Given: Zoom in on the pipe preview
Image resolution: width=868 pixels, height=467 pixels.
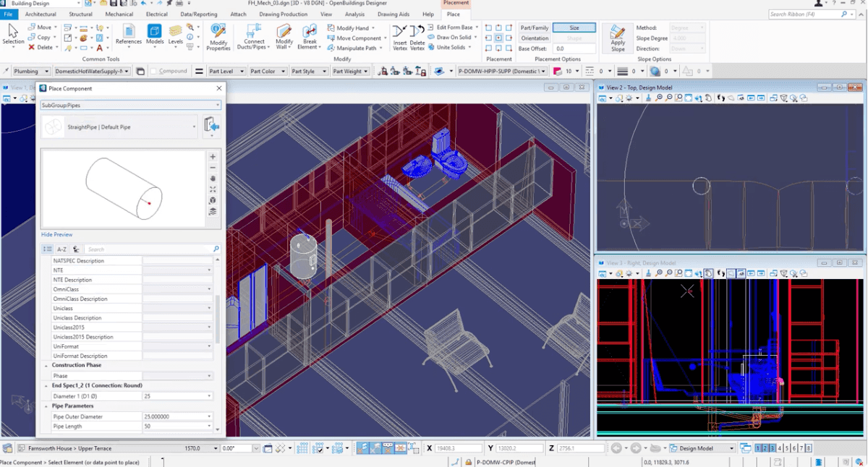Looking at the screenshot, I should click(213, 157).
